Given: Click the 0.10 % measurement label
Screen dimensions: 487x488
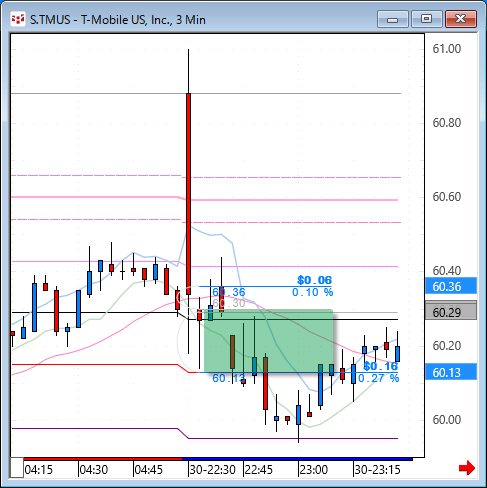Looking at the screenshot, I should tap(313, 292).
